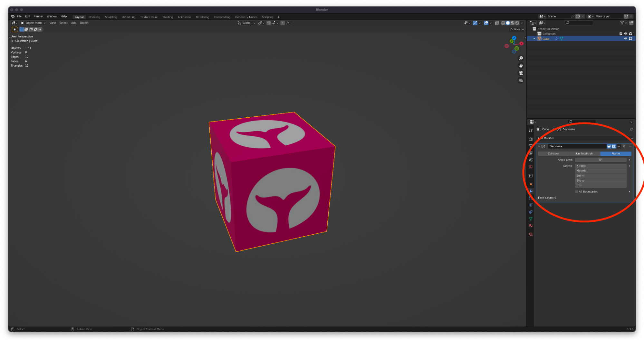Open the Render properties tab

click(531, 139)
